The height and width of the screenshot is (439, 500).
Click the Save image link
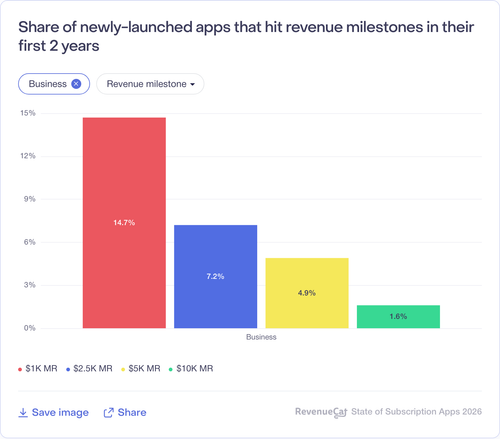click(x=53, y=412)
